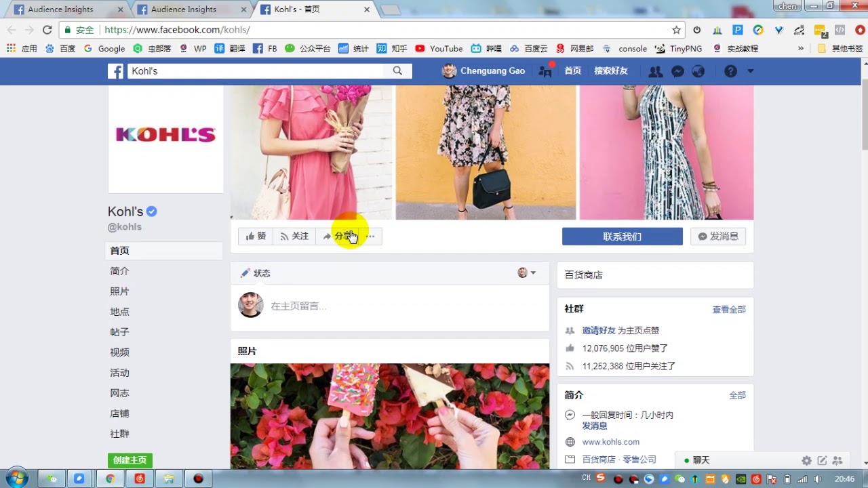This screenshot has width=868, height=488.
Task: Open the three-dot more options menu
Action: [x=370, y=236]
